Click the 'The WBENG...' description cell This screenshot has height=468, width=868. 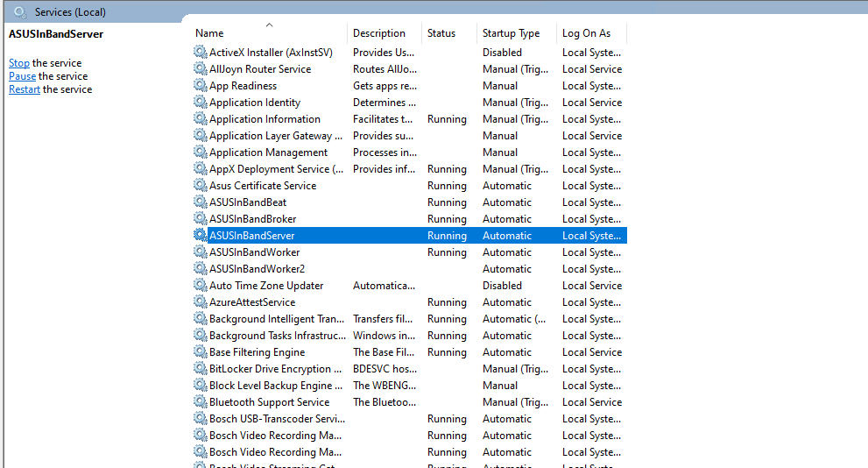385,386
